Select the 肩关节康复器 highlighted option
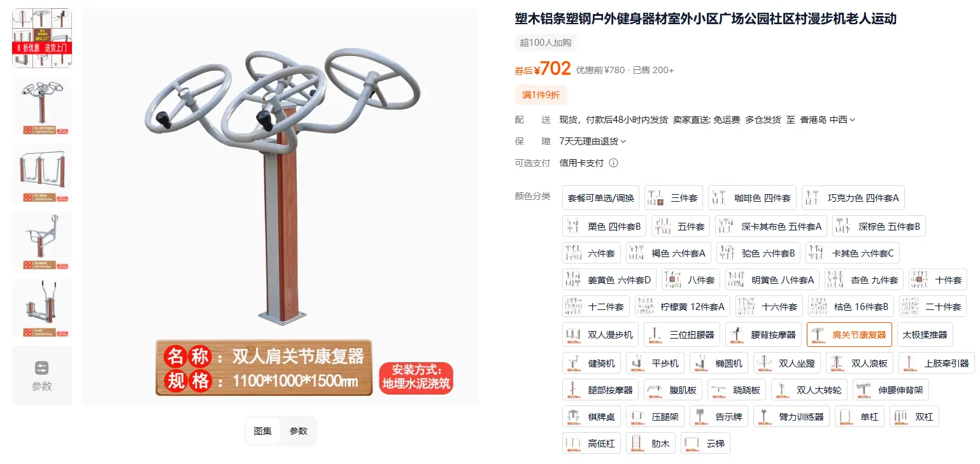Viewport: 980px width, 464px height. tap(849, 335)
